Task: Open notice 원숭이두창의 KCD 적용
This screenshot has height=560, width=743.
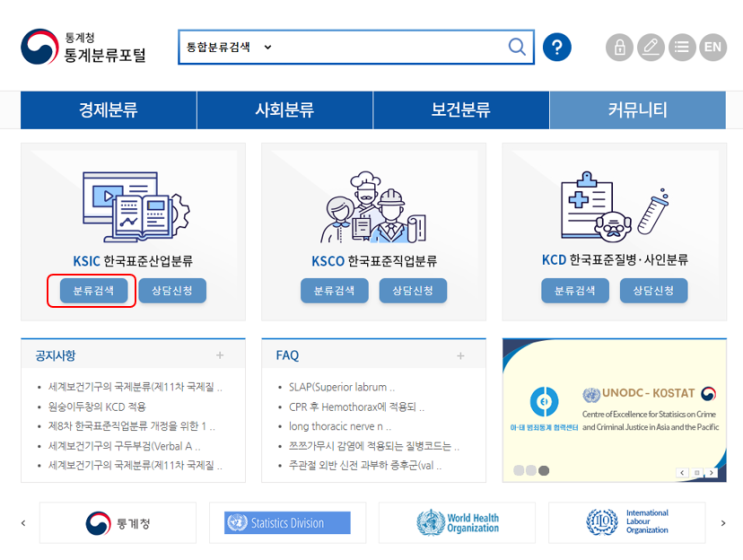Action: point(97,406)
